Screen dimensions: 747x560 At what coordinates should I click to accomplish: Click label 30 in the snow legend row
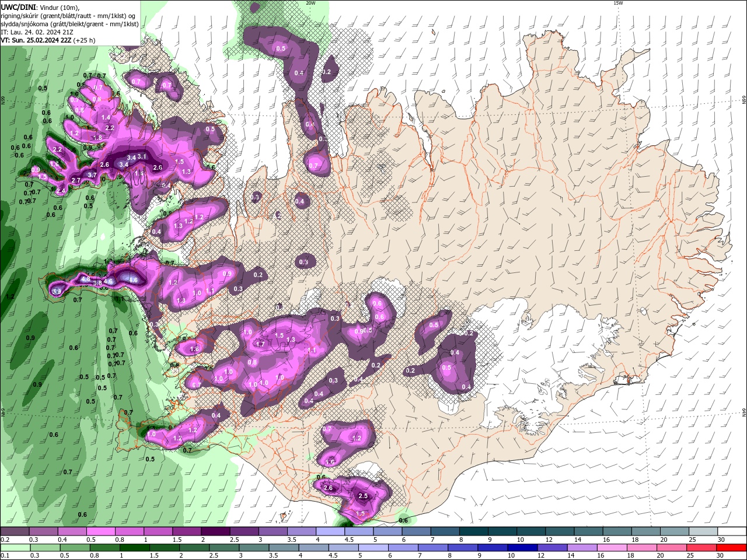(721, 540)
